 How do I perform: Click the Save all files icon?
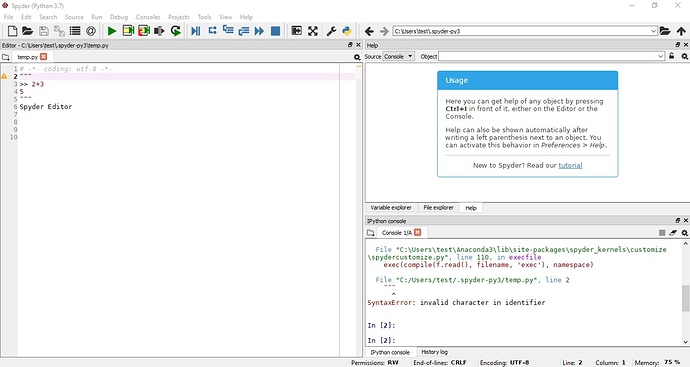pyautogui.click(x=59, y=31)
